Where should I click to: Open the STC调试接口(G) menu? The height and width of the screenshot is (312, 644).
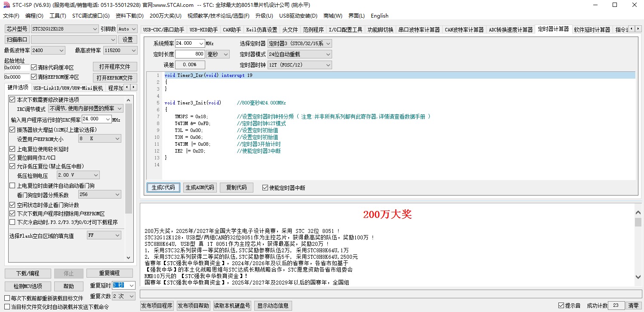91,16
